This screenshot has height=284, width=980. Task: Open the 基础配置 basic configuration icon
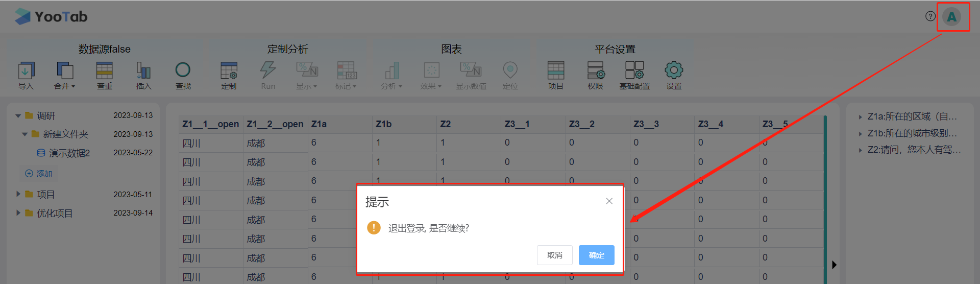(634, 70)
